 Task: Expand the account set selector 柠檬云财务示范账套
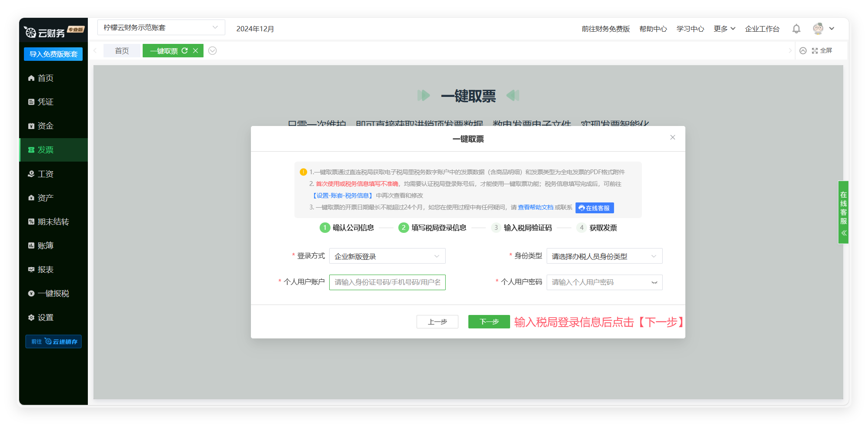pos(161,27)
